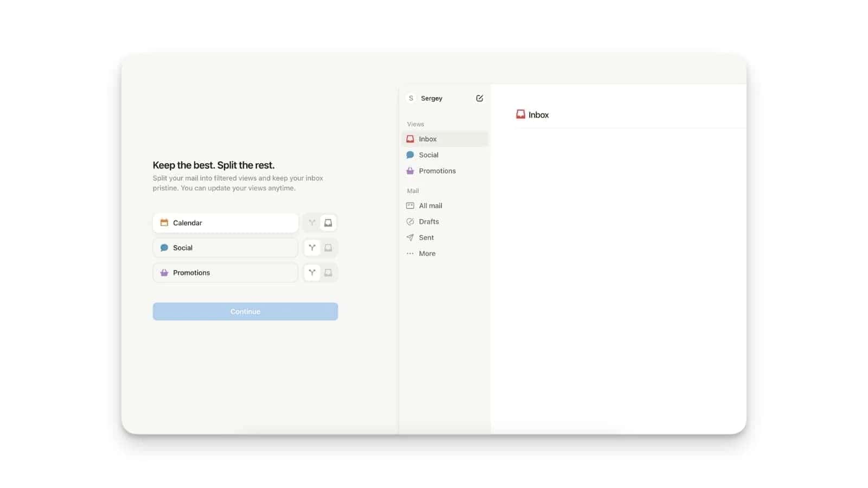This screenshot has height=488, width=868.
Task: Expand More options in the sidebar
Action: click(427, 253)
